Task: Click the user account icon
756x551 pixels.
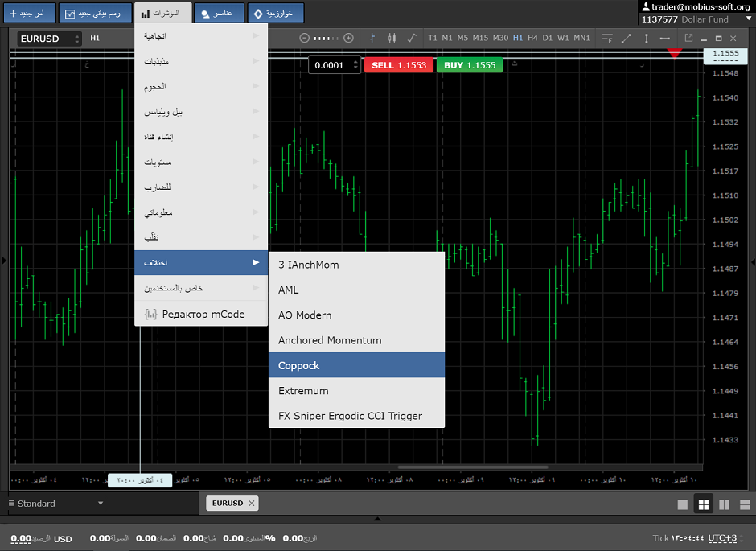Action: 646,6
